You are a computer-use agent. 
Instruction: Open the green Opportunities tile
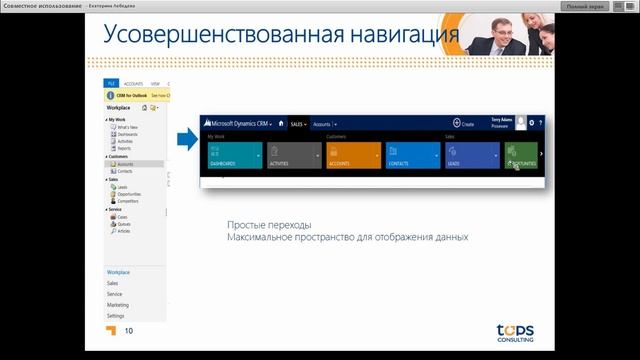tap(521, 155)
